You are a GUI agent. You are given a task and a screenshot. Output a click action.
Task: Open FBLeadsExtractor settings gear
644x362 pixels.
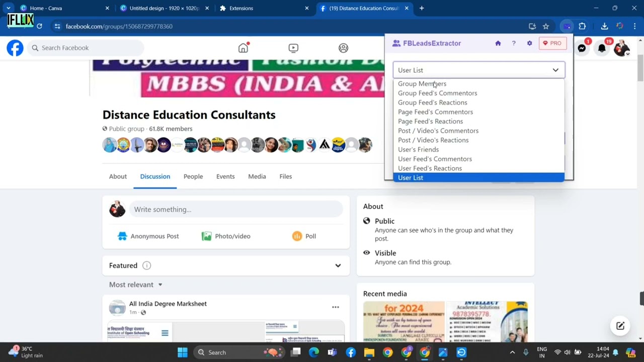click(529, 43)
